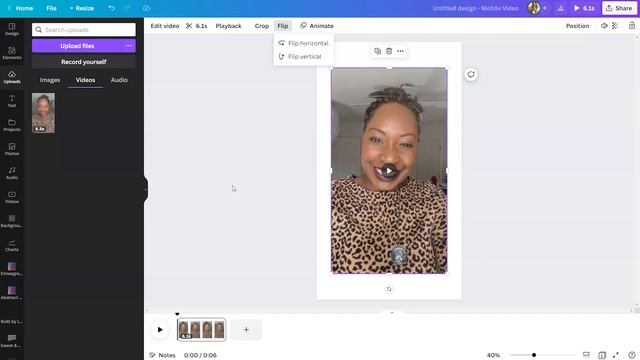Click Animate in the toolbar
The width and height of the screenshot is (640, 360).
pyautogui.click(x=317, y=26)
